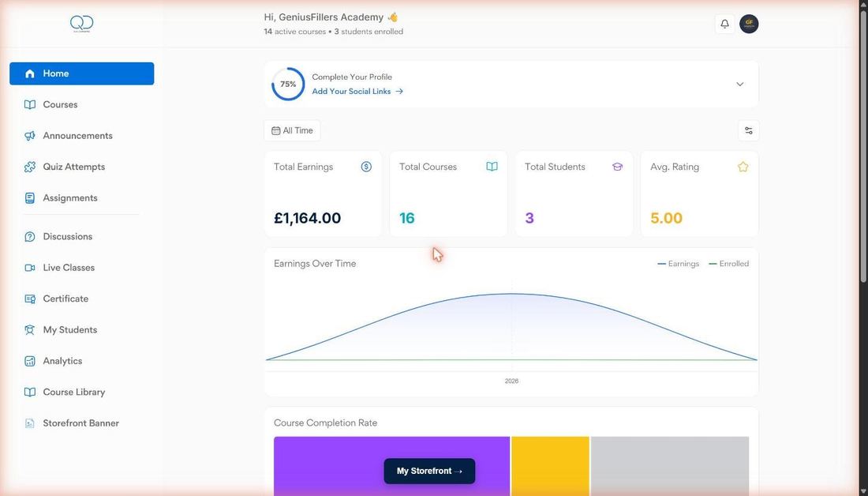Open dashboard filter settings sliders icon

click(748, 131)
